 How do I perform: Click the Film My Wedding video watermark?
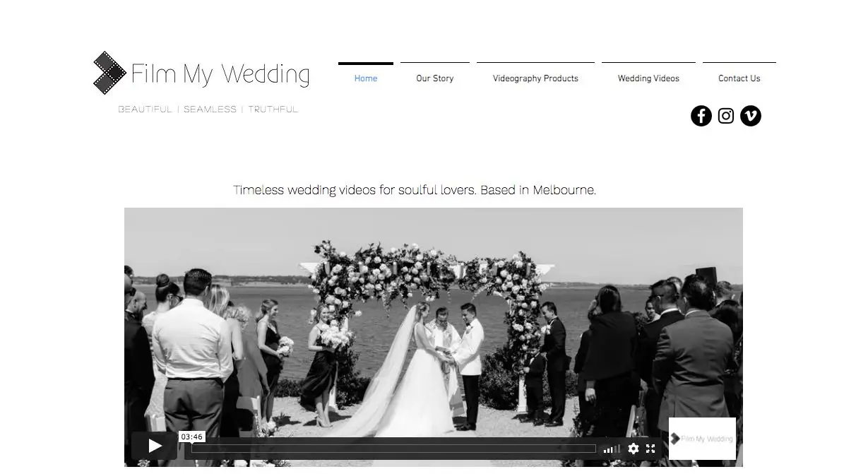tap(702, 439)
